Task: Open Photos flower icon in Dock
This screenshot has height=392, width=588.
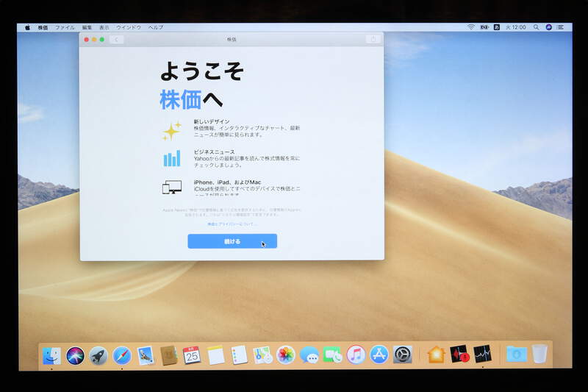Action: 286,355
